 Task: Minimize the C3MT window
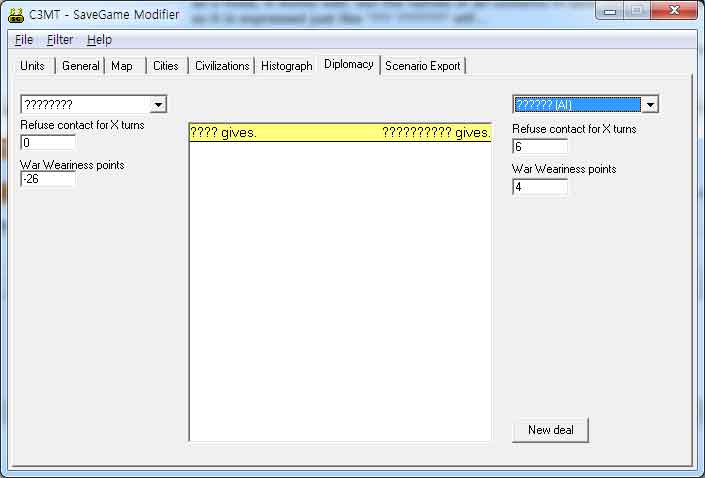(610, 11)
